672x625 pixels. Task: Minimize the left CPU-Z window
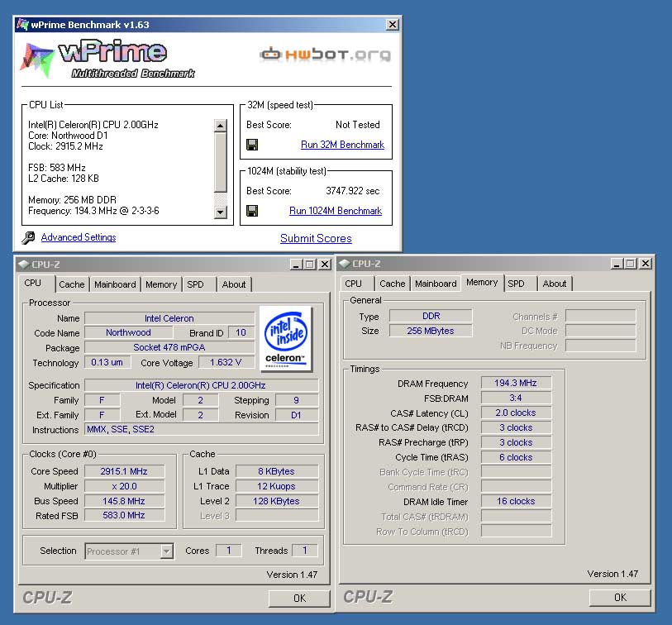pyautogui.click(x=297, y=265)
